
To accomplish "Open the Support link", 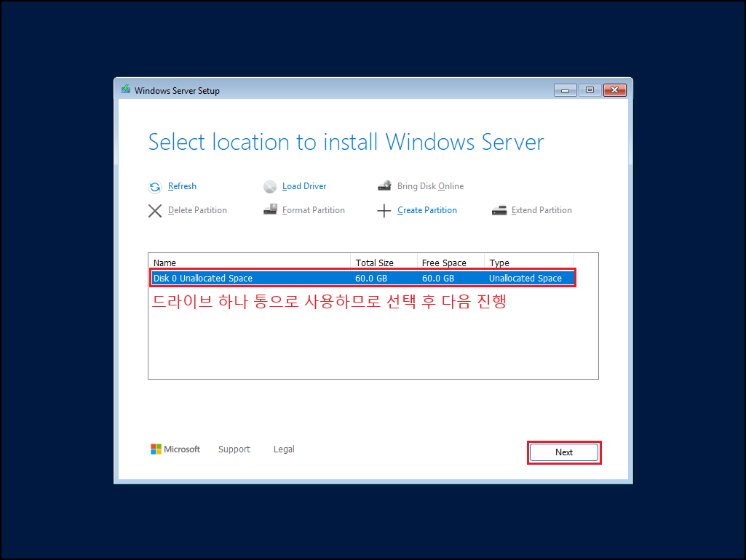I will pos(234,449).
